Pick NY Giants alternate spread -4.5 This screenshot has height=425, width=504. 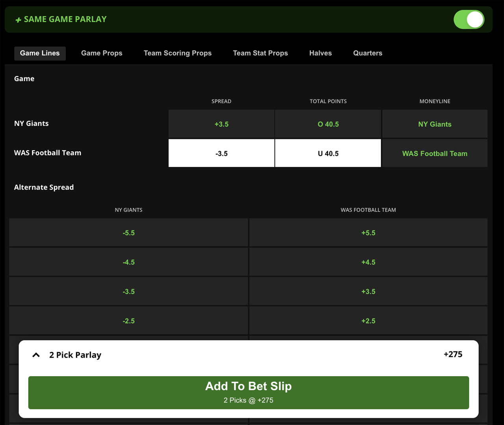128,262
